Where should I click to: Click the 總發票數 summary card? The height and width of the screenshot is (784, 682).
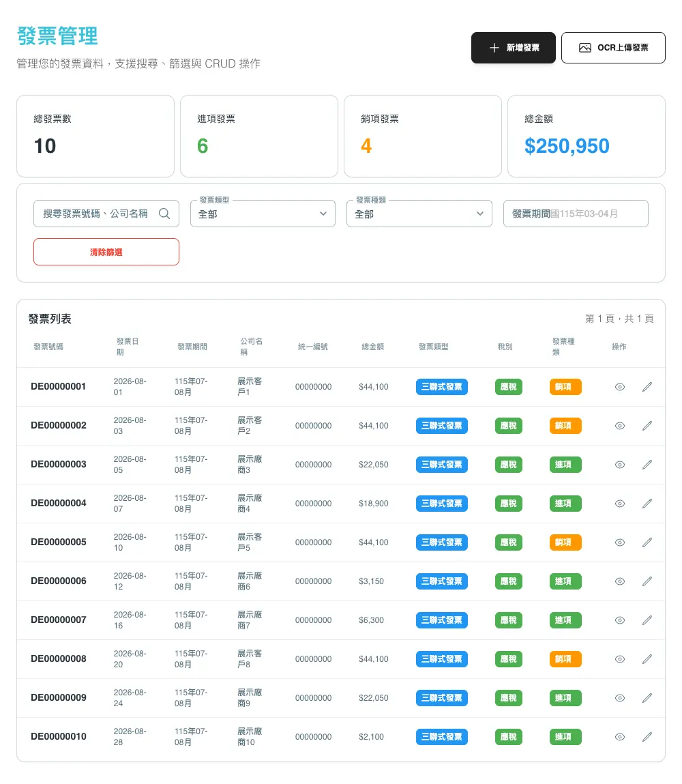(x=95, y=136)
